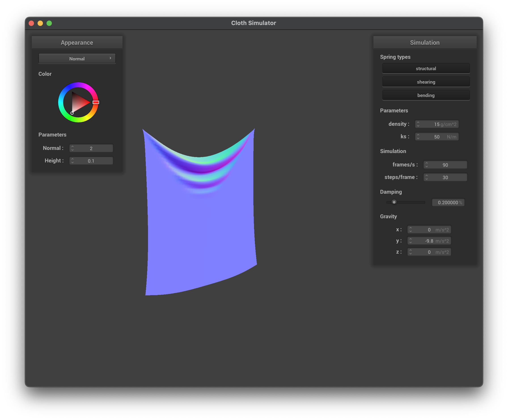508x420 pixels.
Task: Click the Height parameter stepper arrows
Action: click(73, 161)
